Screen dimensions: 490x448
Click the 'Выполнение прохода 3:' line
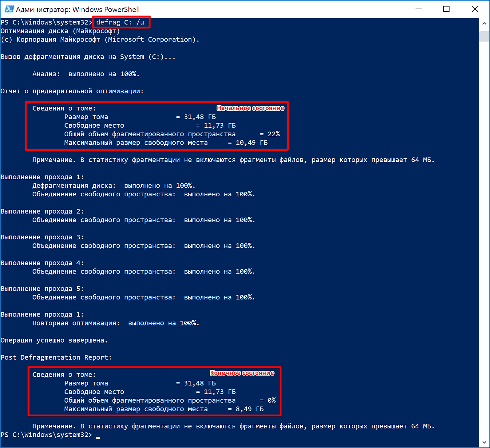42,237
